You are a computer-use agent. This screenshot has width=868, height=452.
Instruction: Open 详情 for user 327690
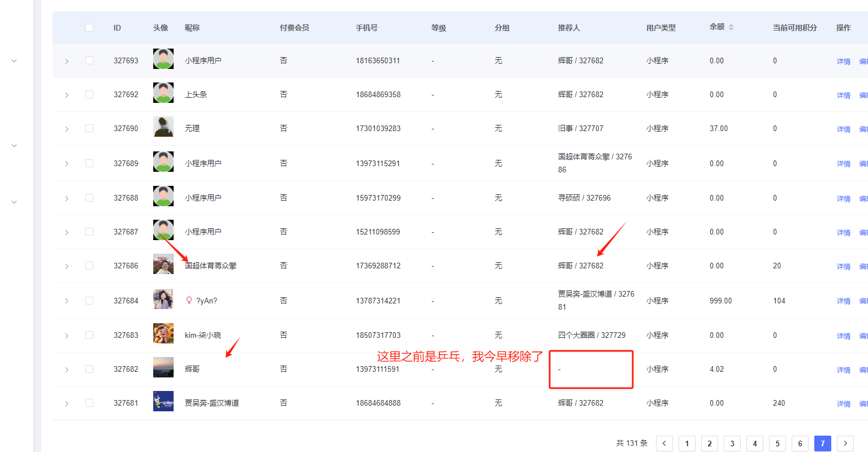click(843, 129)
